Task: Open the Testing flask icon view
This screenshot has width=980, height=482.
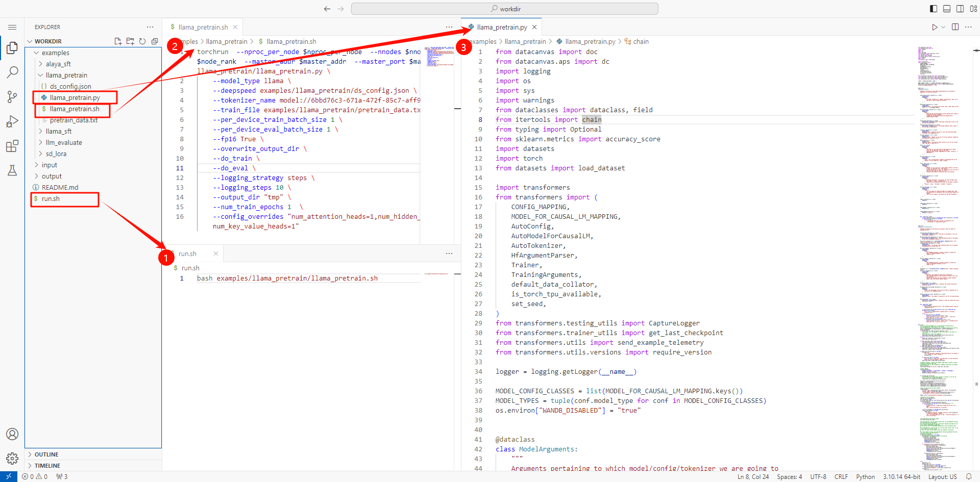Action: 12,170
